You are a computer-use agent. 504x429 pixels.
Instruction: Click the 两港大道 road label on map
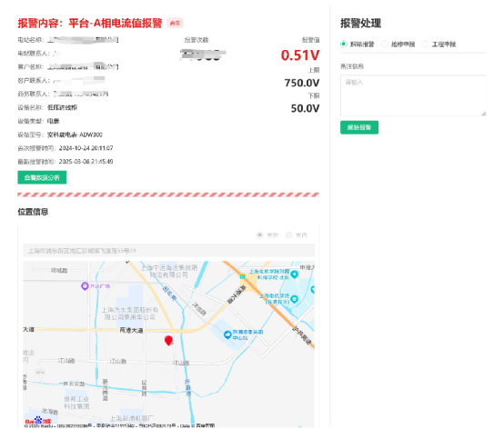pos(132,331)
